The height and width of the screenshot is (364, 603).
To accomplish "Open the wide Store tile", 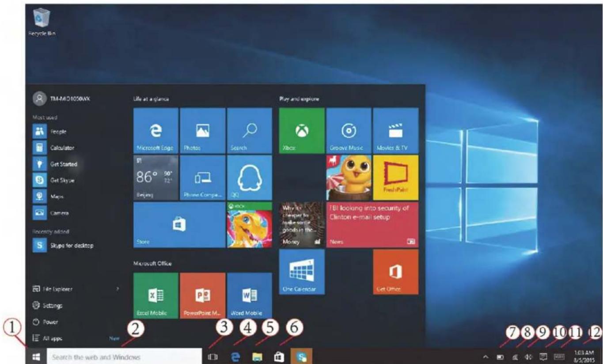I will coord(179,225).
